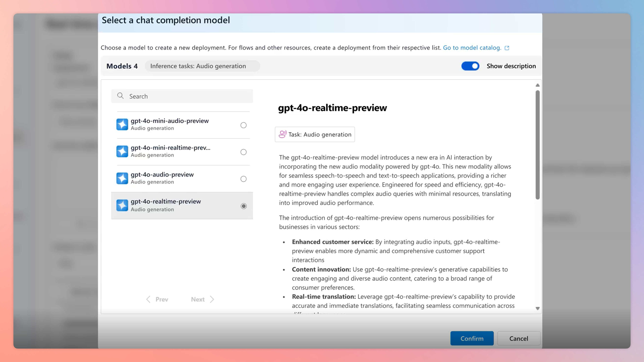Click the gpt-4o-mini-realtime-preview model icon
Viewport: 644px width, 362px height.
coord(122,151)
